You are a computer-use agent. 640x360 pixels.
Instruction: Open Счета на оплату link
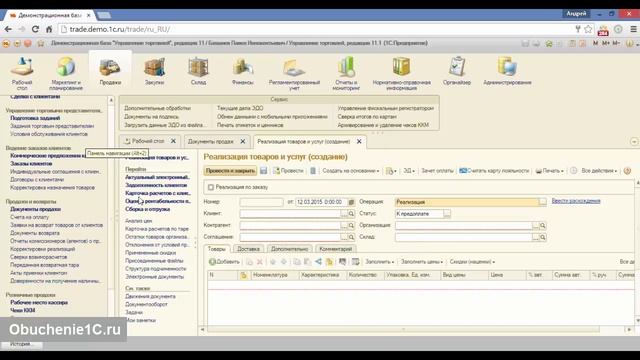coord(29,217)
